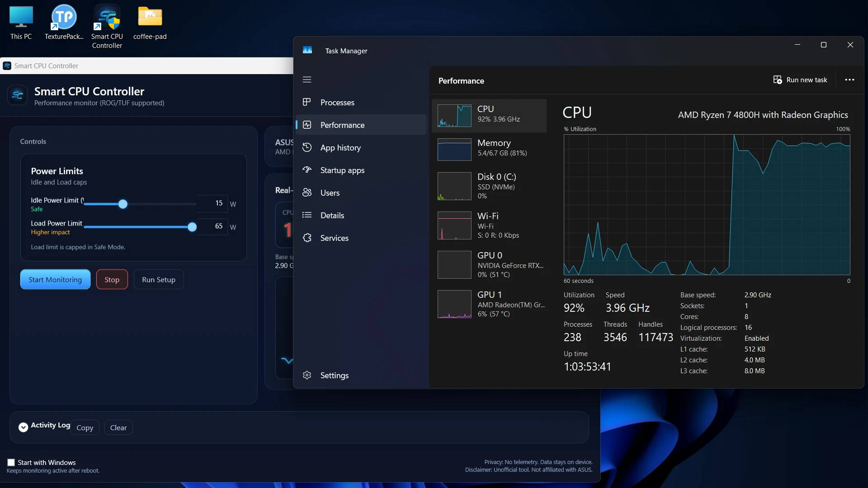Open Startup apps in Task Manager

click(x=361, y=170)
